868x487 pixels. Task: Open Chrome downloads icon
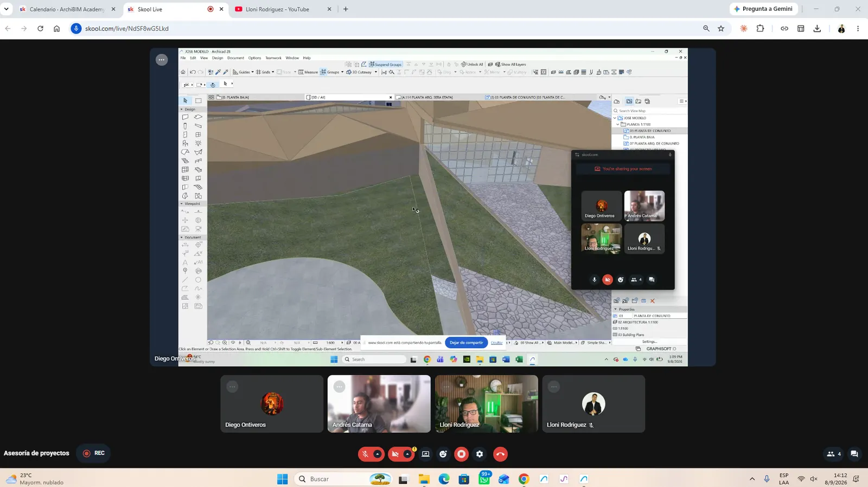tap(817, 29)
